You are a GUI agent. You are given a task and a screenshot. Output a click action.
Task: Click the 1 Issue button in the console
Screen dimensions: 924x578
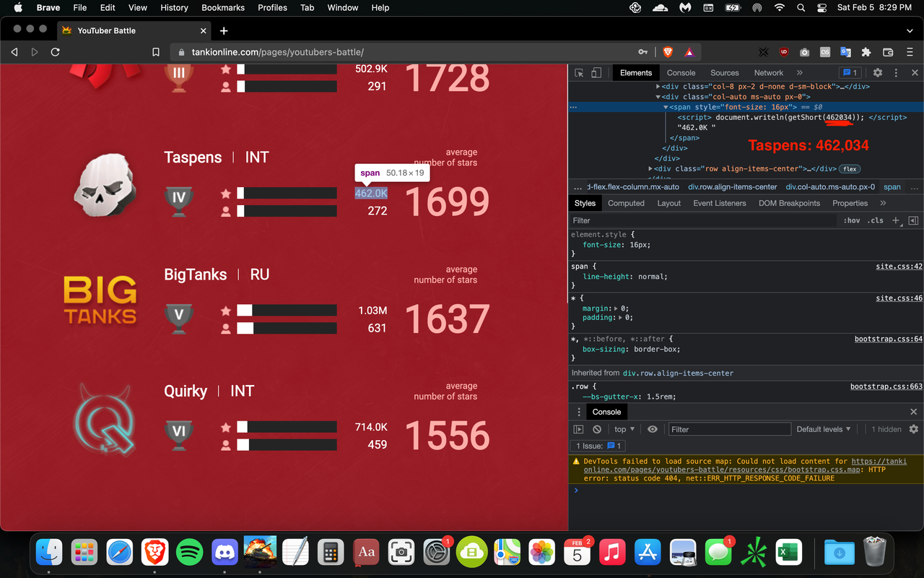pos(598,446)
